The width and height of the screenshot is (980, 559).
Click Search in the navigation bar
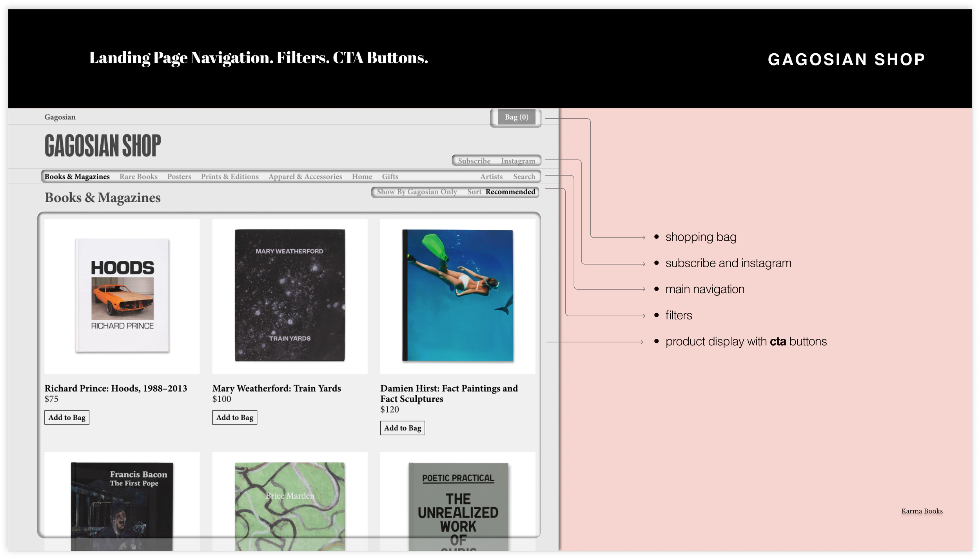pos(524,177)
